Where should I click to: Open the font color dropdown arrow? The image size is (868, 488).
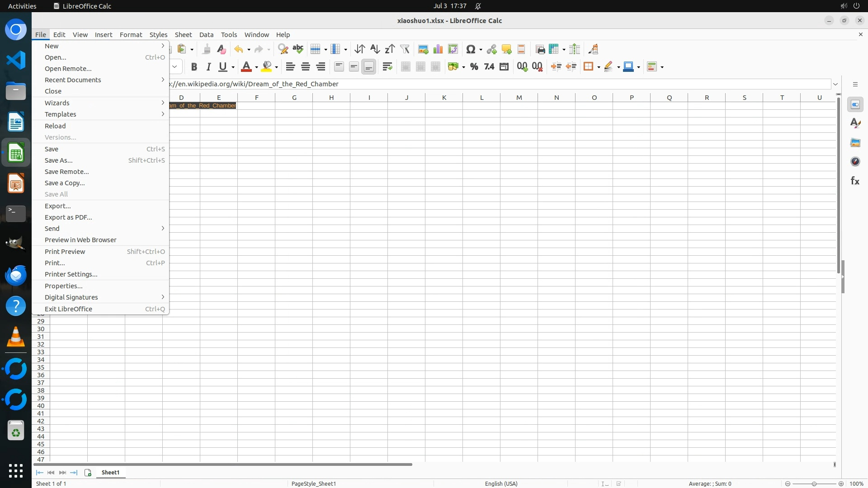(x=256, y=67)
